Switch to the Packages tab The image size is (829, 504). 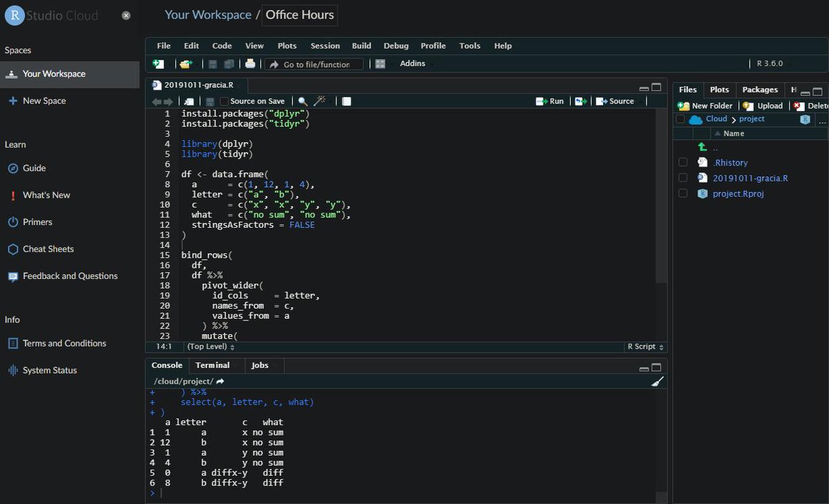point(760,90)
